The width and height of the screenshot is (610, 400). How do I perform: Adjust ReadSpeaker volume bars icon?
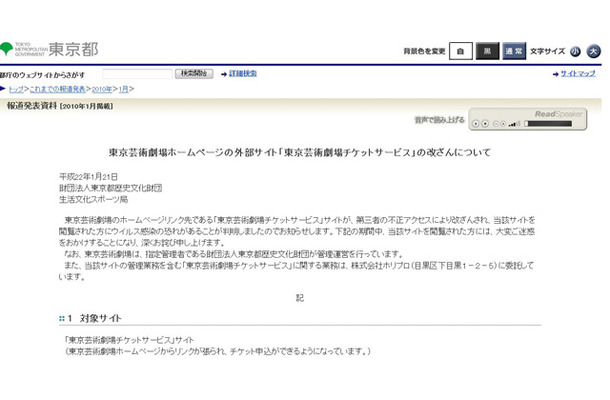coord(514,124)
